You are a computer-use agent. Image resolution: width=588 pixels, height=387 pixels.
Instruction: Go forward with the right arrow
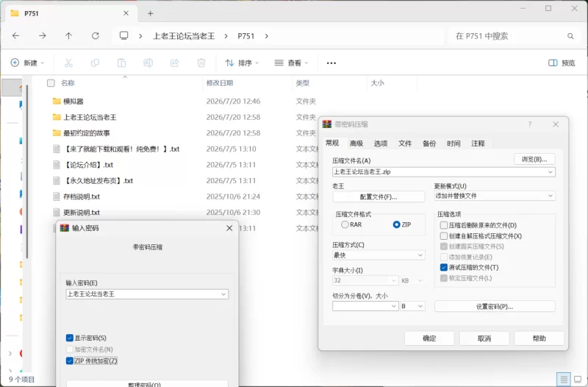tap(43, 35)
